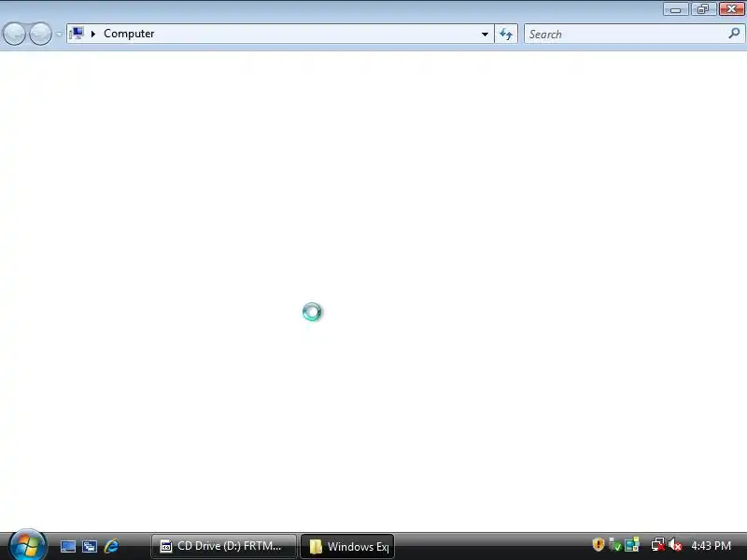Open the Windows Start orb
Viewport: 747px width, 560px height.
[27, 545]
